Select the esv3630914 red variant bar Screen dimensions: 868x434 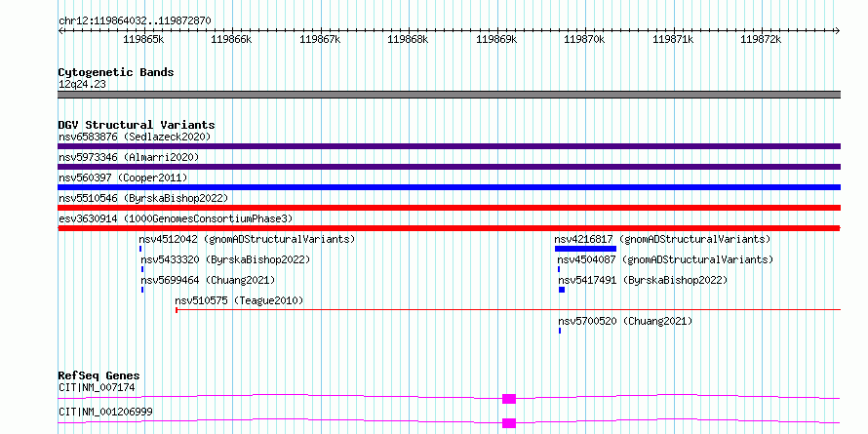tap(449, 228)
